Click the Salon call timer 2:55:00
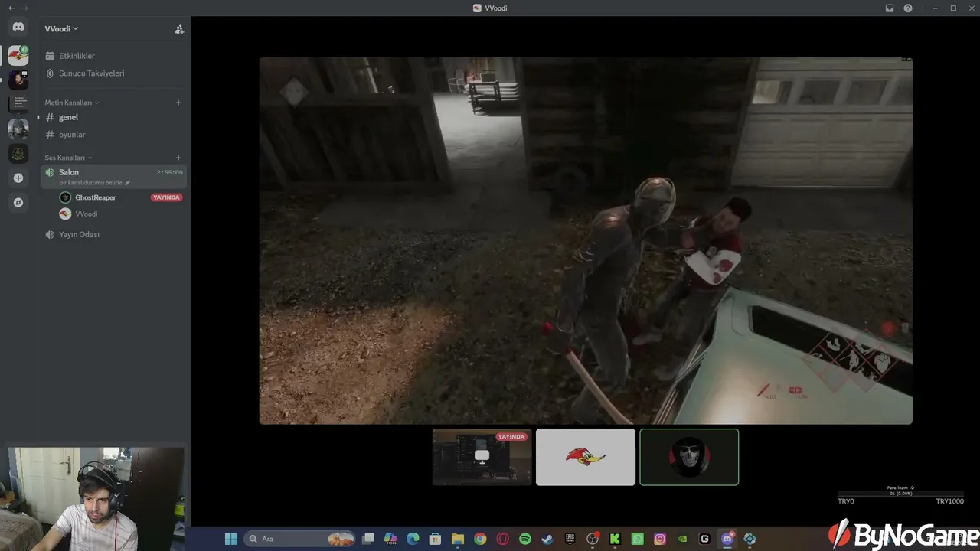The height and width of the screenshot is (551, 980). (x=170, y=173)
